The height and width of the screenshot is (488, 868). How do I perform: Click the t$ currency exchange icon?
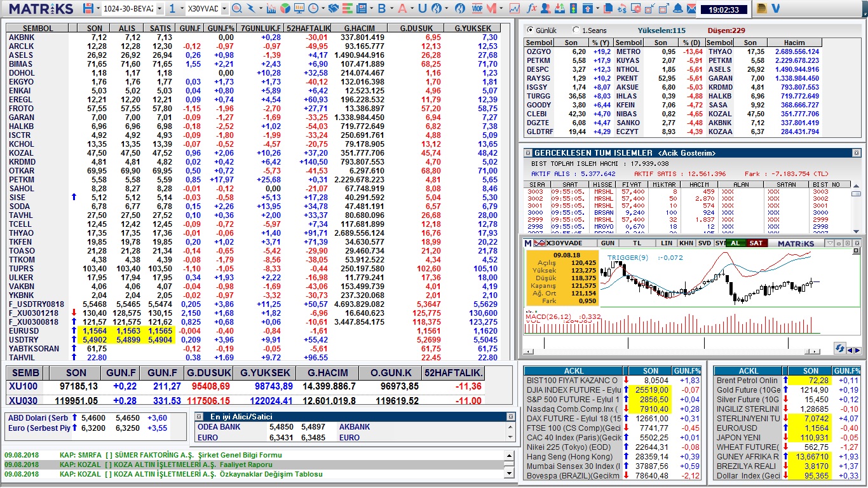click(x=622, y=8)
